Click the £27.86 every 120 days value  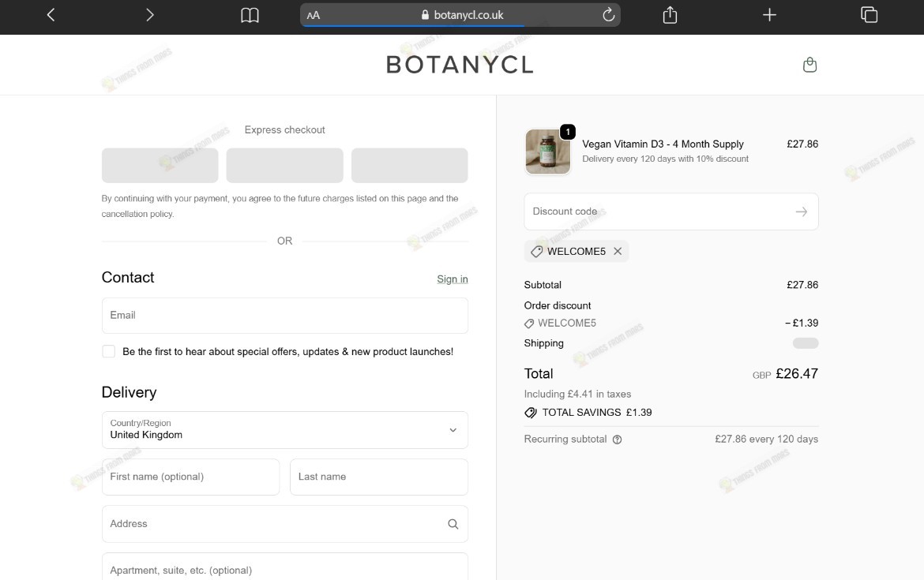(767, 440)
